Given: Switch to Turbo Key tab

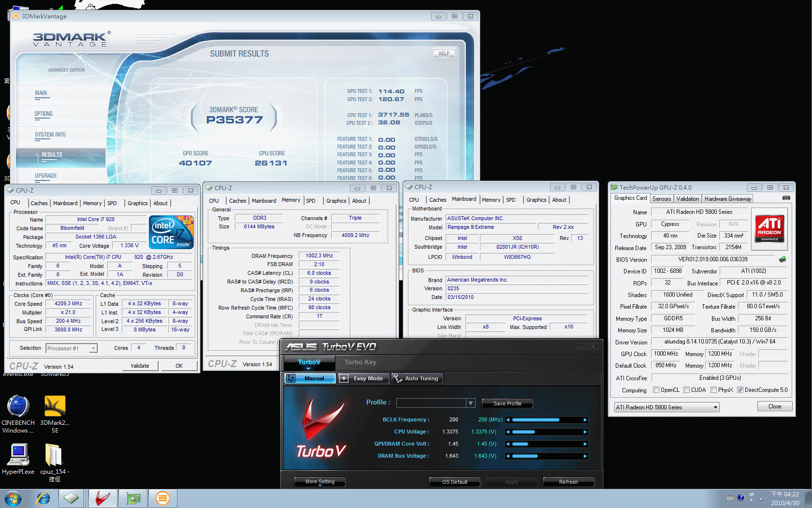Looking at the screenshot, I should click(360, 362).
